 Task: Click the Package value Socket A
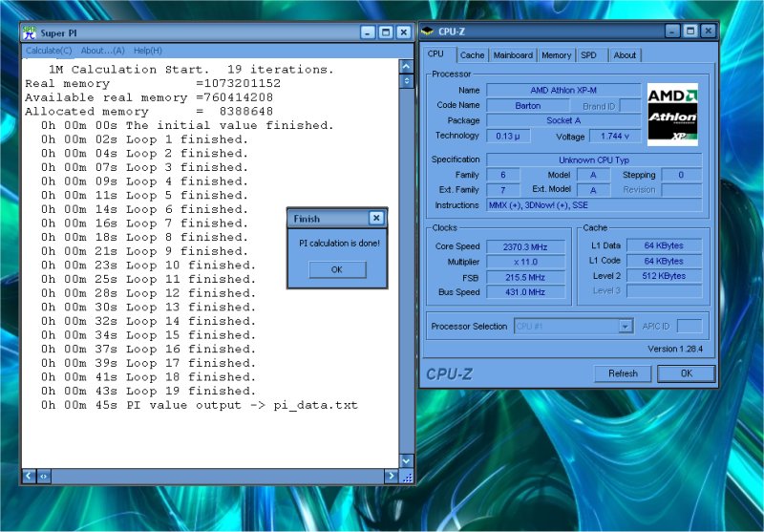tap(563, 120)
